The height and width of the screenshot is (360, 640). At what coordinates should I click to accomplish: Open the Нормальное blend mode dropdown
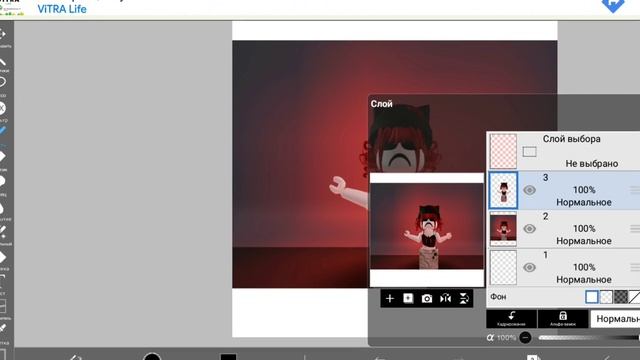point(615,319)
